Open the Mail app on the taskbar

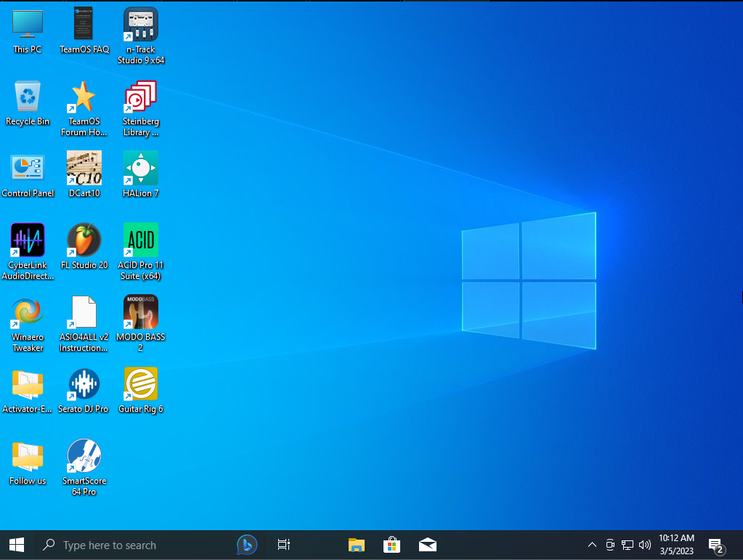pyautogui.click(x=428, y=545)
